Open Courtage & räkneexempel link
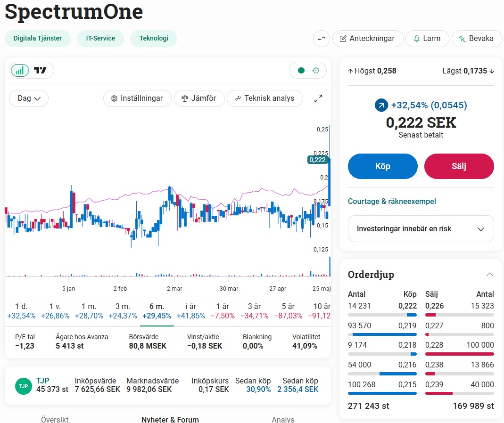The height and width of the screenshot is (423, 504). 392,202
